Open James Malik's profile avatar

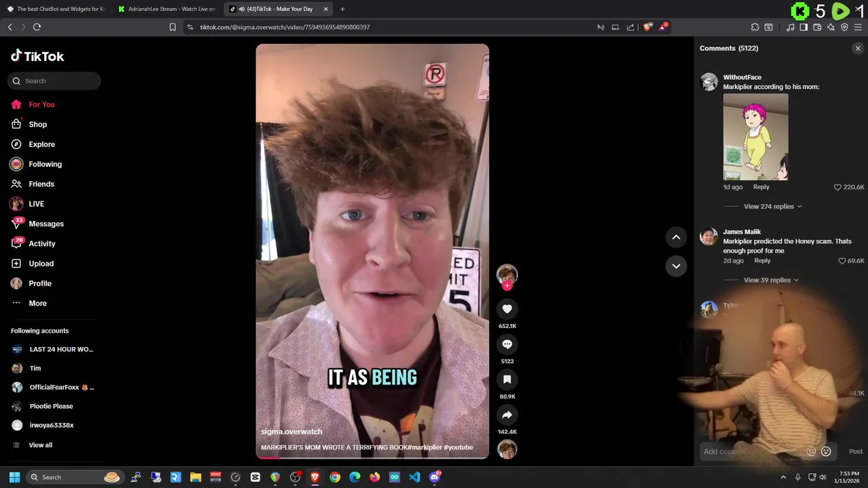(x=709, y=236)
